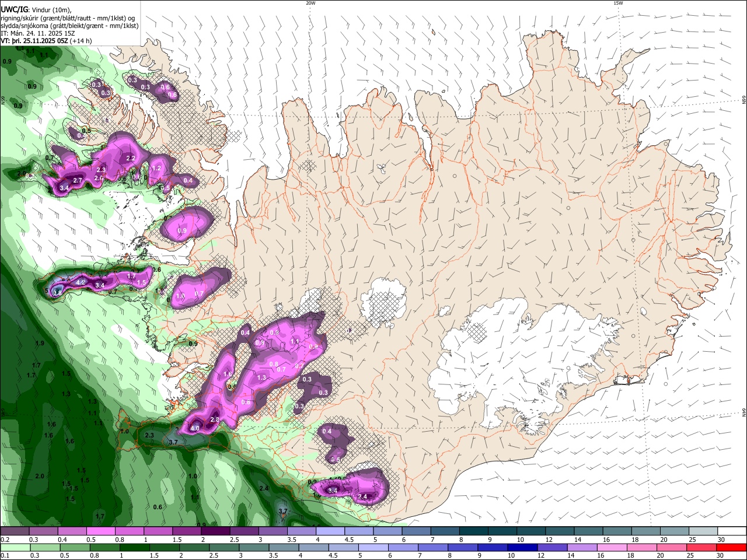Select the darkest purple 2–2.5 snow swatch

click(215, 531)
